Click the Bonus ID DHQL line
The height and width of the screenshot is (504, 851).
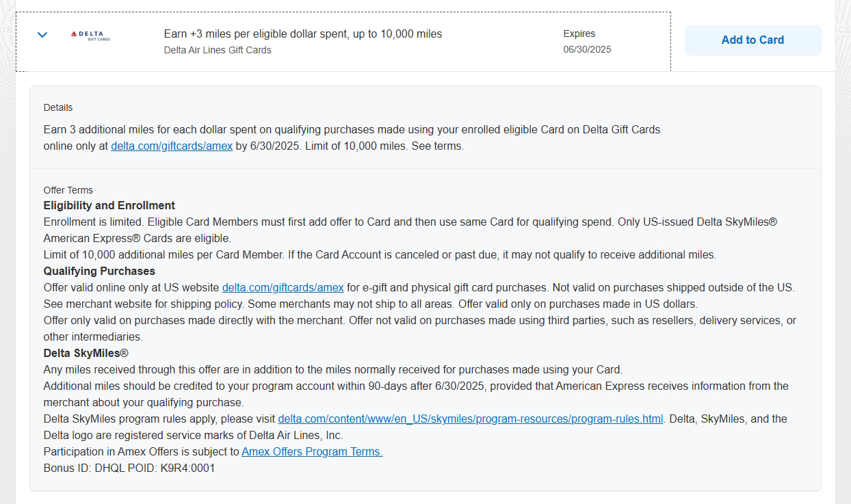(x=129, y=468)
